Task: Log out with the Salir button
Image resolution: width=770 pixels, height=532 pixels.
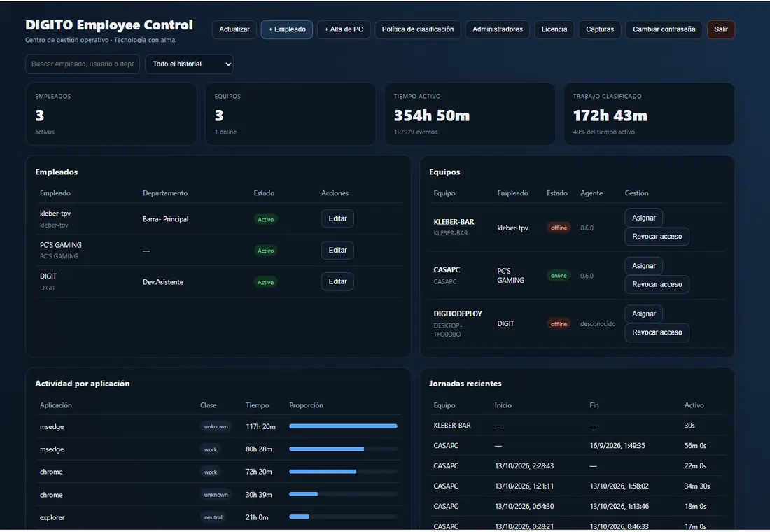Action: [721, 29]
